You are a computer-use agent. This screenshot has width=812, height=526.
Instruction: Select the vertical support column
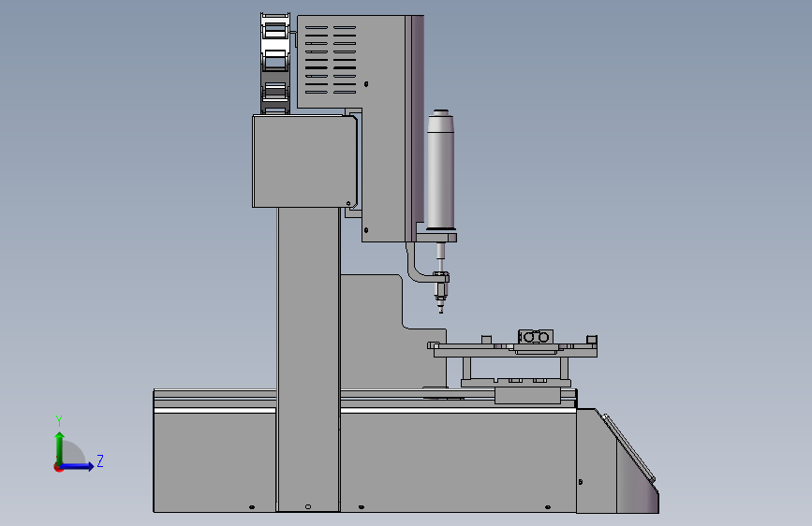[308, 358]
